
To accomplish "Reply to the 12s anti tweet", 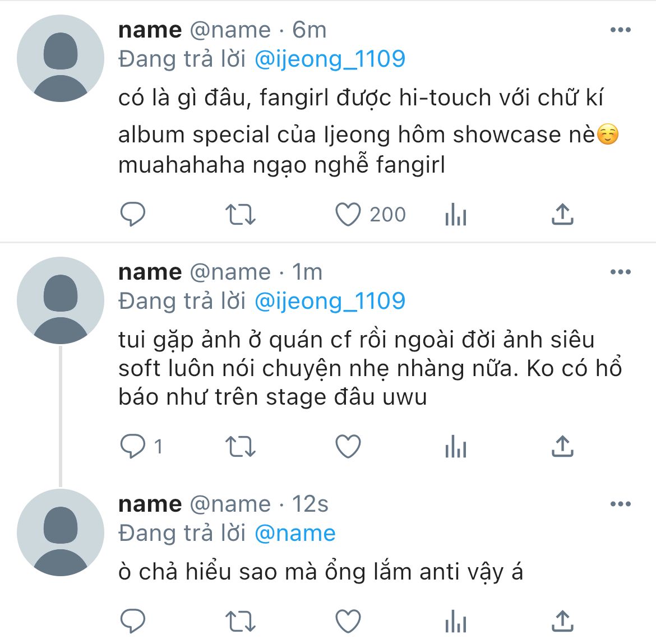I will coord(133,622).
